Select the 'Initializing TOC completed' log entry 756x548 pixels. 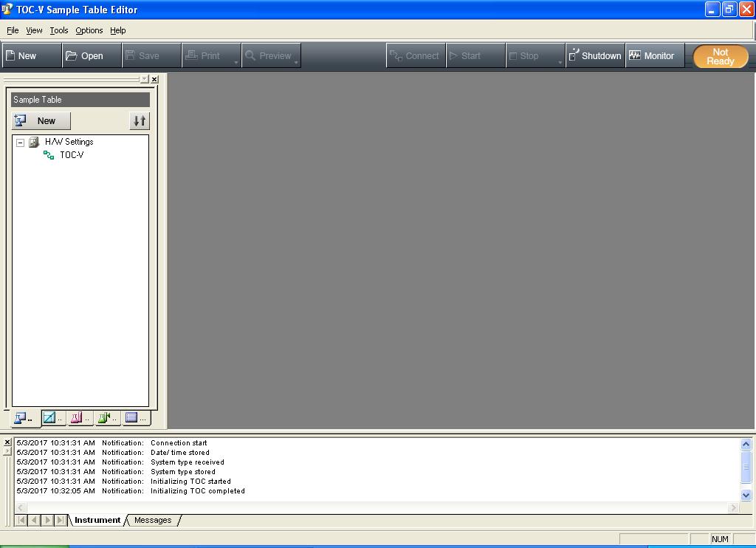(x=131, y=491)
